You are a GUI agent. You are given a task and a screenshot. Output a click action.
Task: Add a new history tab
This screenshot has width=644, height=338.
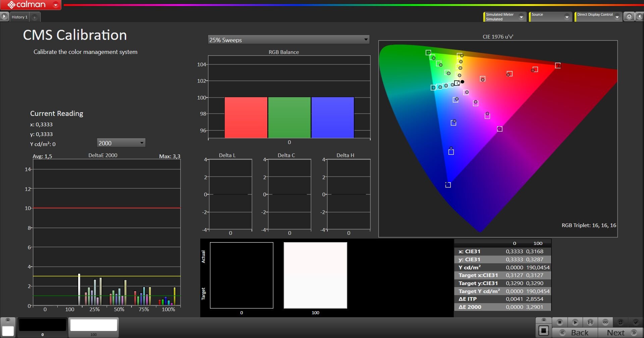pyautogui.click(x=35, y=17)
